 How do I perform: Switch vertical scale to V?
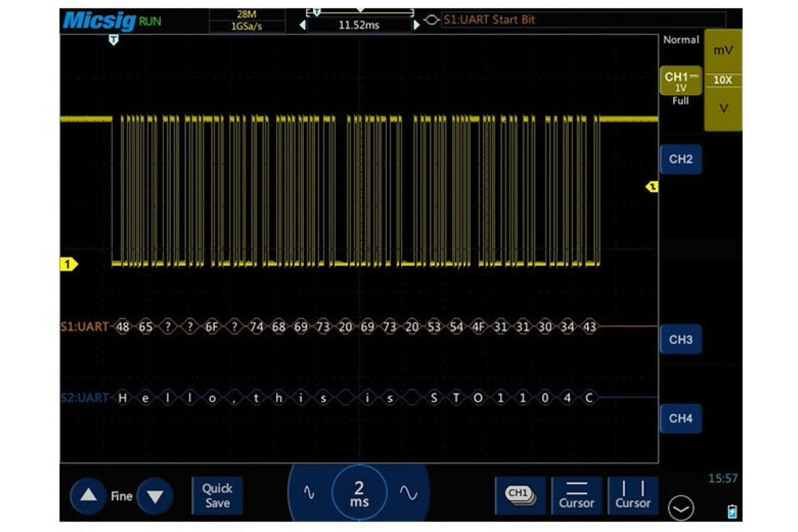[x=722, y=108]
